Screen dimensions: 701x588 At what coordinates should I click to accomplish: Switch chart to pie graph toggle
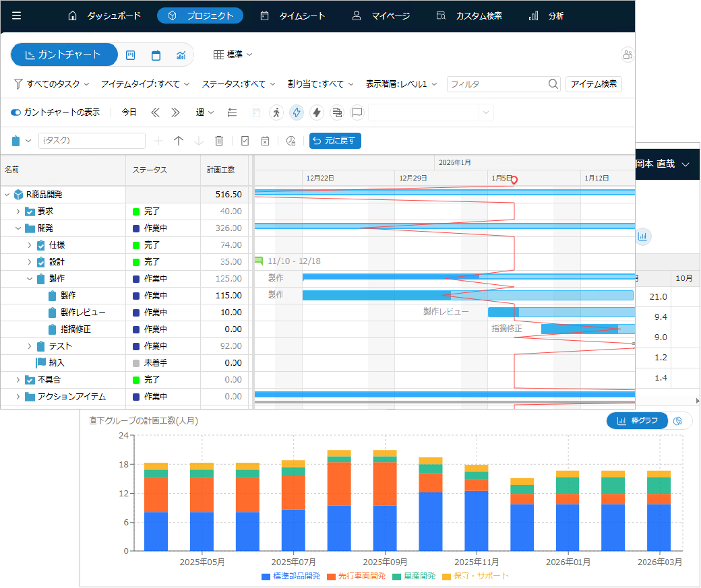tap(678, 420)
